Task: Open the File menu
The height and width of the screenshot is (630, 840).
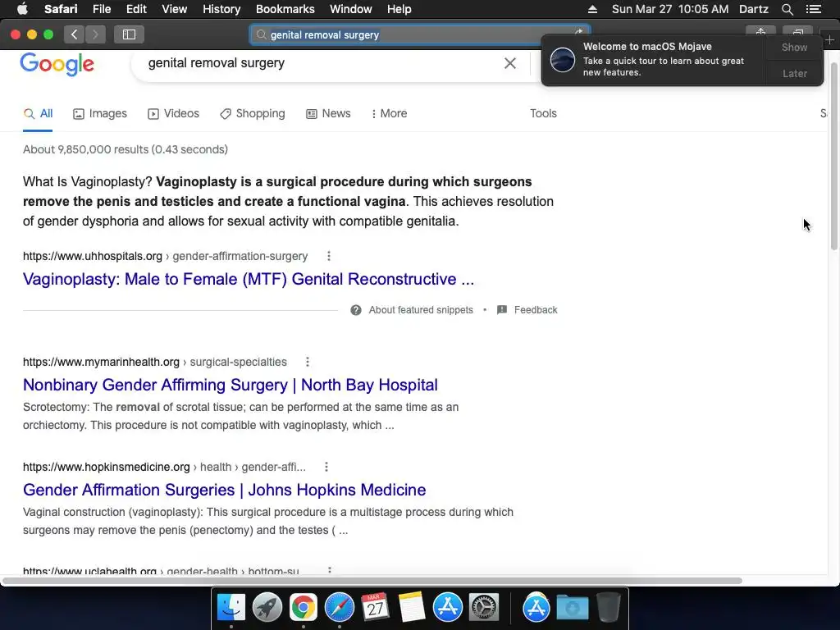Action: tap(101, 9)
